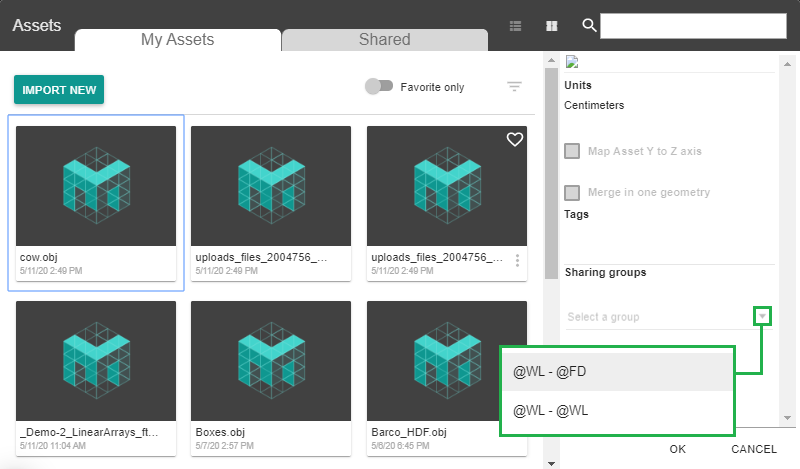
Task: Open the Shared tab
Action: point(384,40)
